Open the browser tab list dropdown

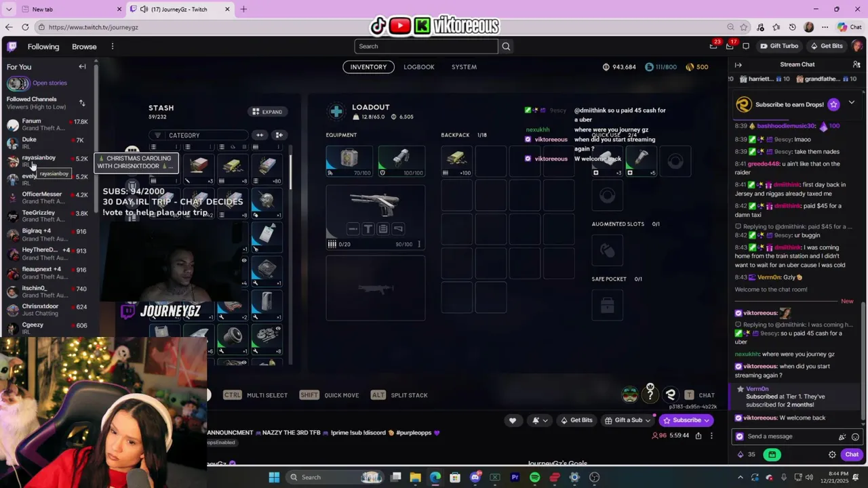[x=9, y=9]
